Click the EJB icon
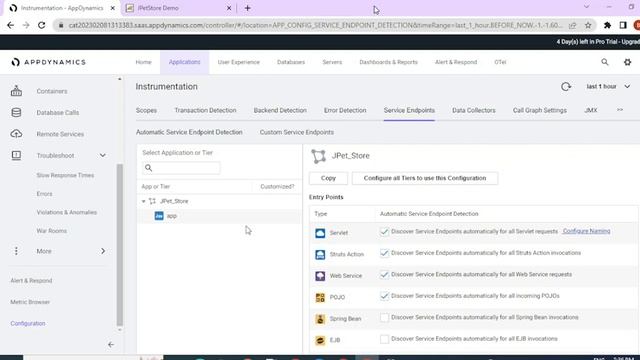 coord(320,340)
